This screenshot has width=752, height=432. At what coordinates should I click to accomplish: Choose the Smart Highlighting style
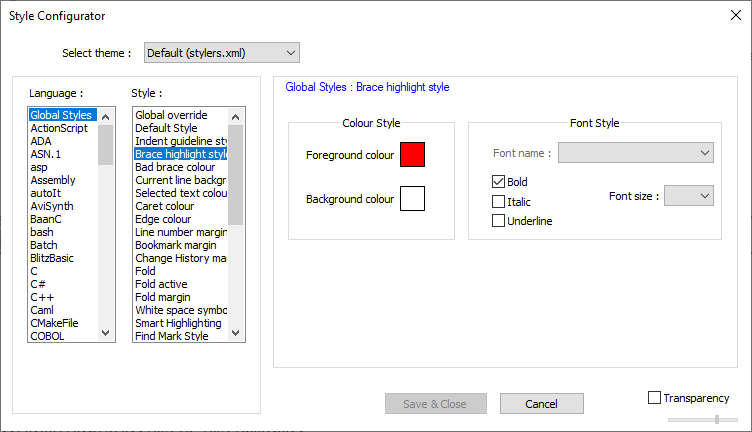(x=178, y=323)
